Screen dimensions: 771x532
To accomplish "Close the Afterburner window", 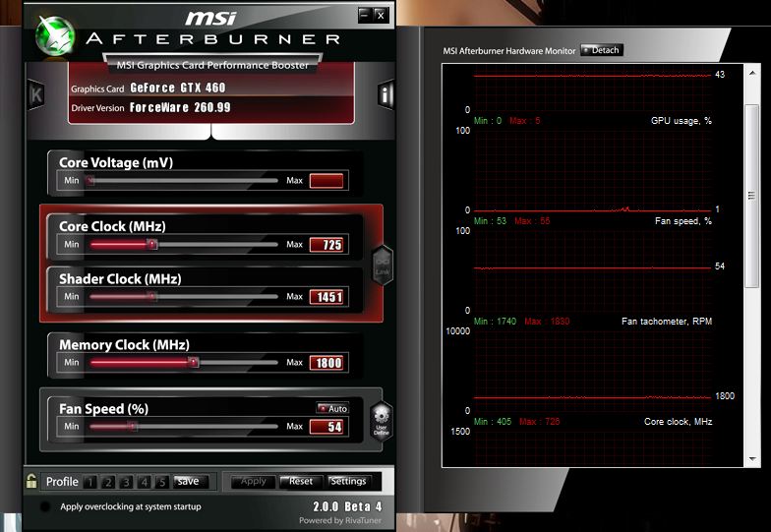I will pyautogui.click(x=381, y=15).
